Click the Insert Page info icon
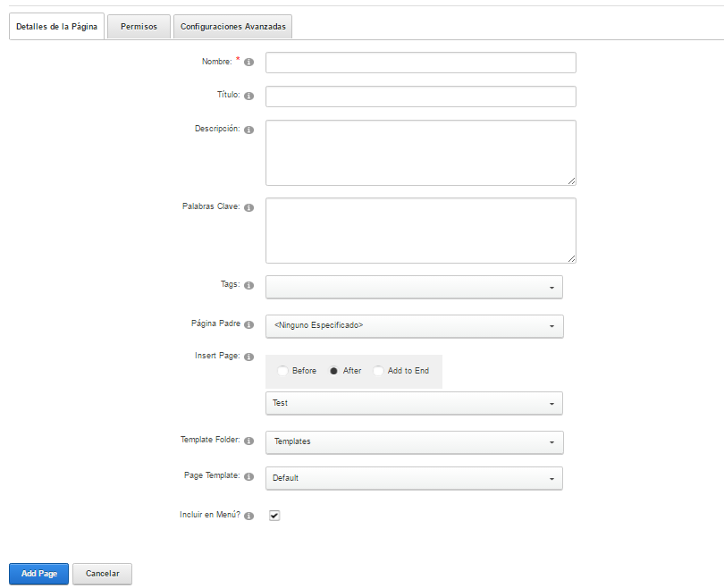Screen dimensions: 724x588 tap(248, 357)
